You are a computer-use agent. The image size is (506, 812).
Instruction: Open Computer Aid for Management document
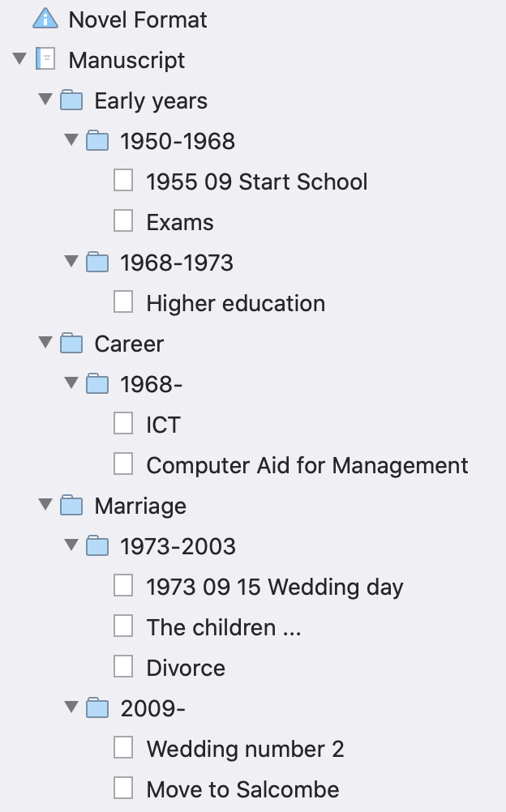click(307, 465)
